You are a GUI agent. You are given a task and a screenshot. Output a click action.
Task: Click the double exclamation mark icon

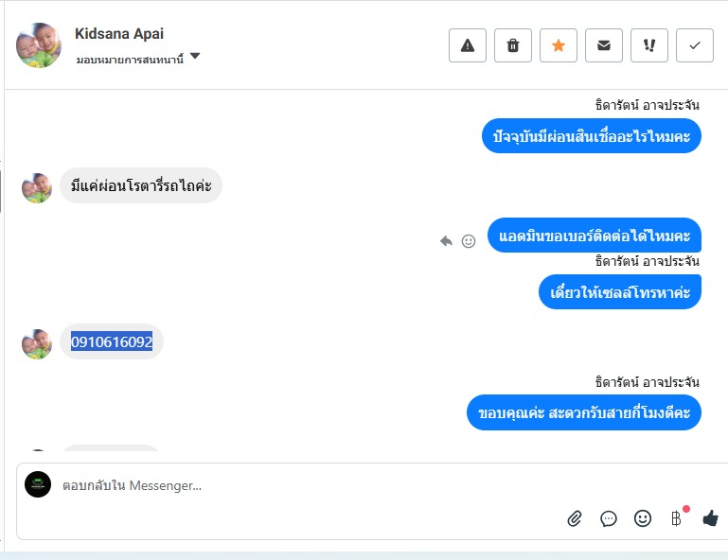pos(649,45)
